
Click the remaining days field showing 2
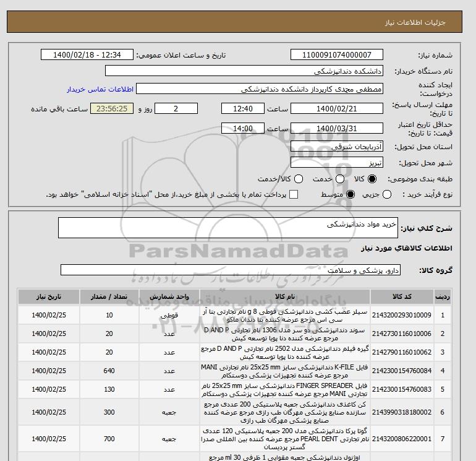pyautogui.click(x=176, y=108)
